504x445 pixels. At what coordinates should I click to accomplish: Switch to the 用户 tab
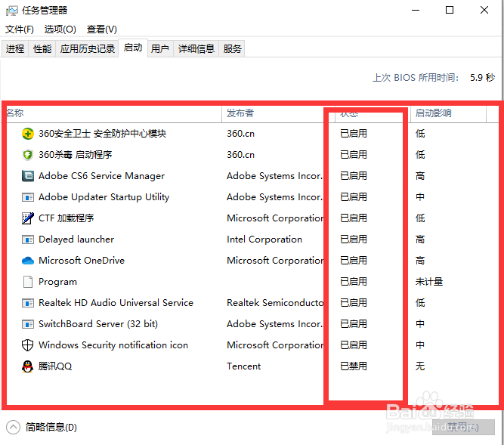tap(160, 49)
